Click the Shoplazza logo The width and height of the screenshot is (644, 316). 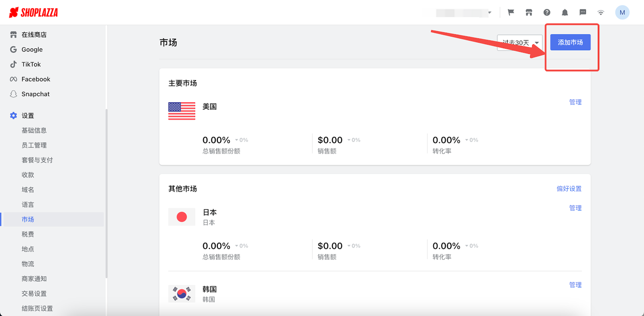34,12
